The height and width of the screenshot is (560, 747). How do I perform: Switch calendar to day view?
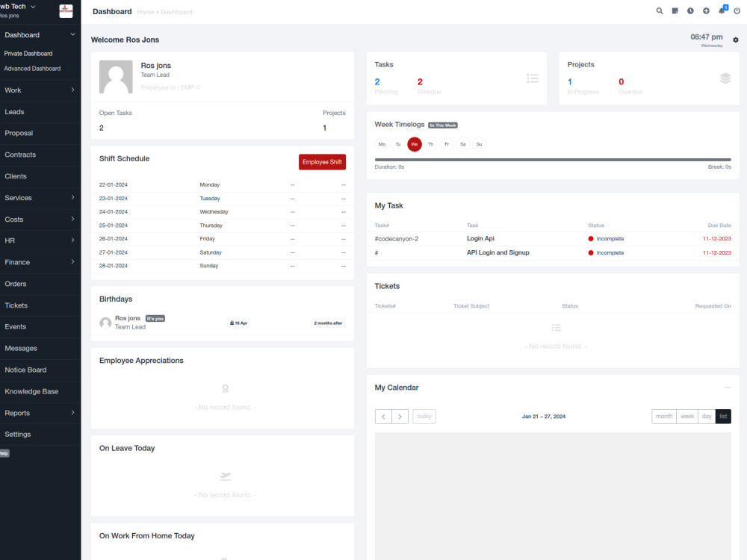(707, 417)
